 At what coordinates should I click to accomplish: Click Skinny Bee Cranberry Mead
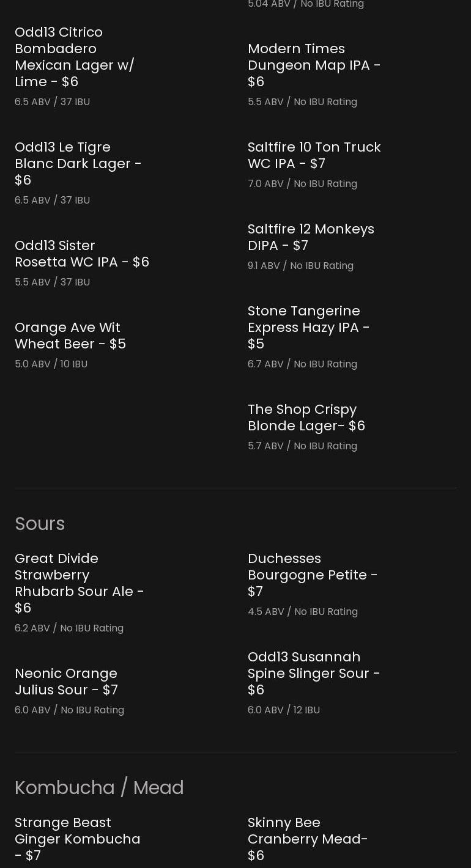pyautogui.click(x=307, y=839)
